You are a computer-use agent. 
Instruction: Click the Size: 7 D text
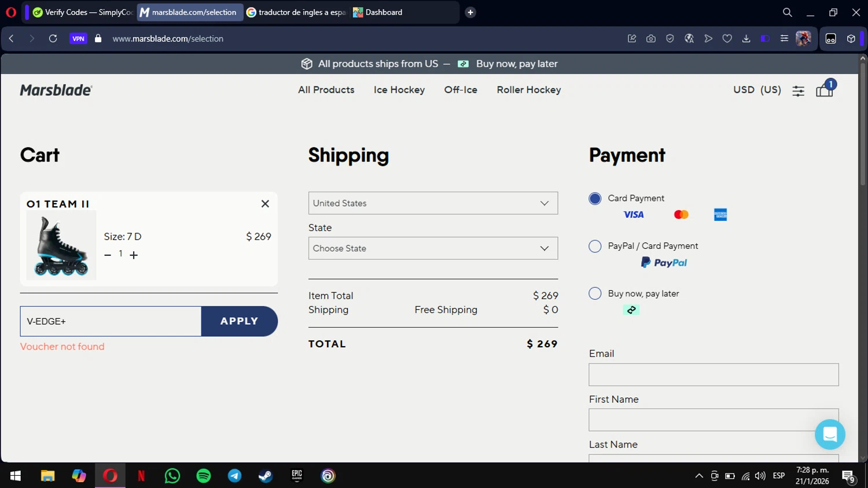point(123,237)
